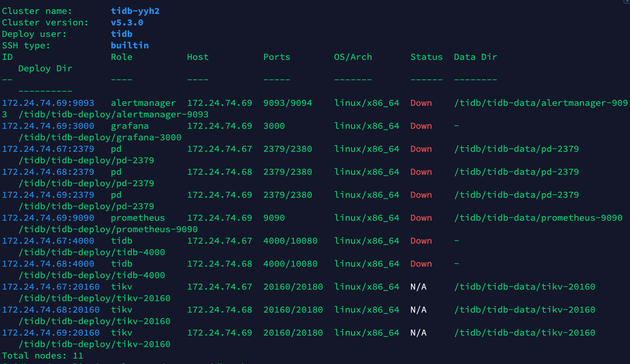Viewport: 630px width, 364px height.
Task: Click the Role column header
Action: click(x=121, y=57)
